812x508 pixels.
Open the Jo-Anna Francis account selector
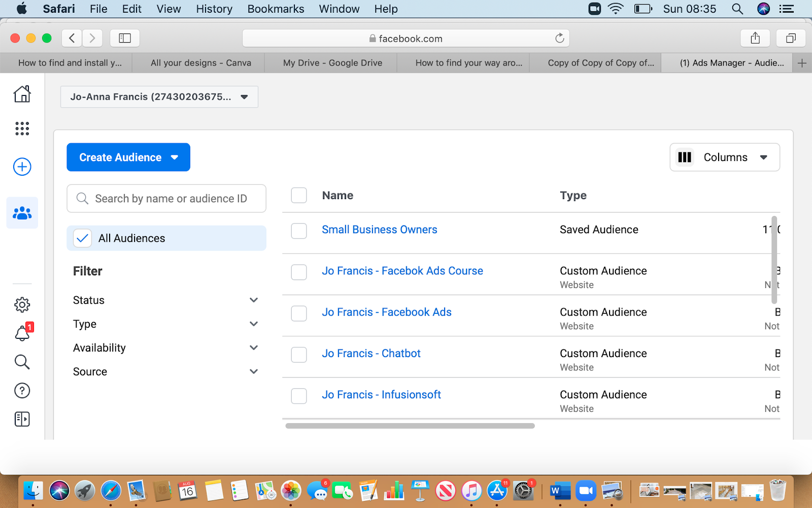tap(159, 97)
